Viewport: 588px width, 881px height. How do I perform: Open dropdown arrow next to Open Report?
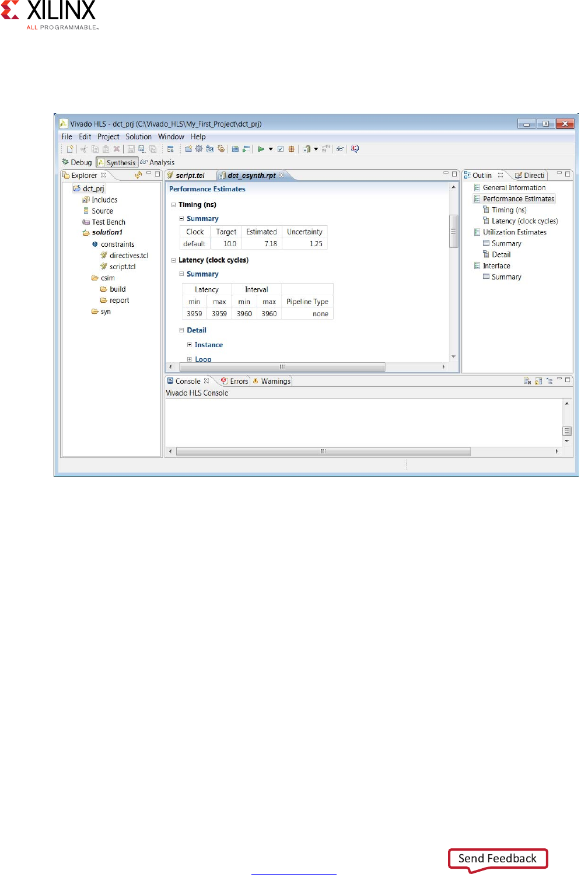pyautogui.click(x=316, y=149)
